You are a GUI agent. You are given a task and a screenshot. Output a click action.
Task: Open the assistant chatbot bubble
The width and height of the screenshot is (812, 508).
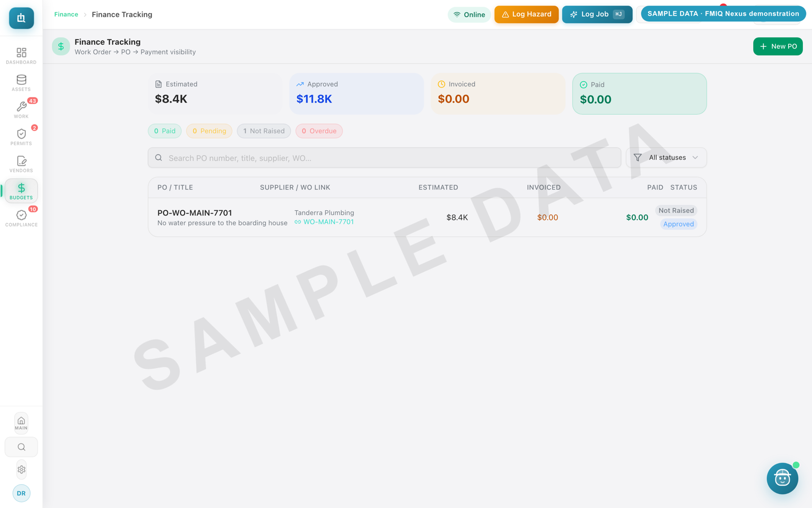pyautogui.click(x=782, y=479)
